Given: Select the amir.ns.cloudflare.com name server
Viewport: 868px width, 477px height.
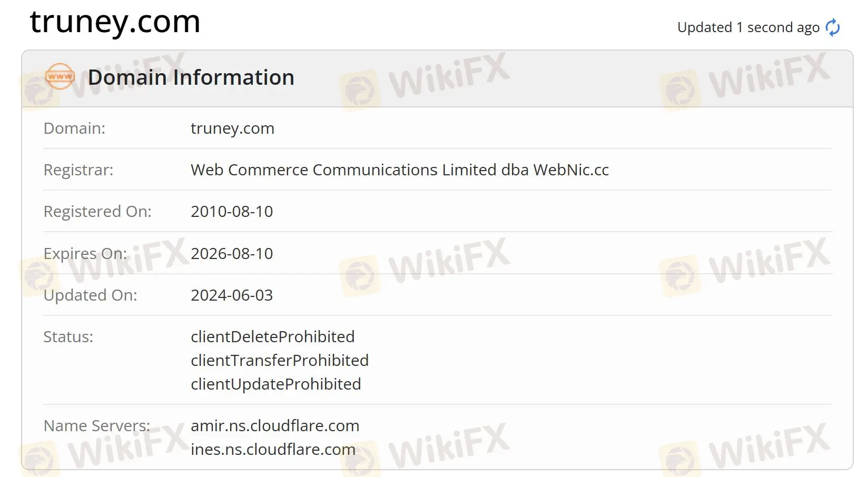Looking at the screenshot, I should click(x=275, y=425).
